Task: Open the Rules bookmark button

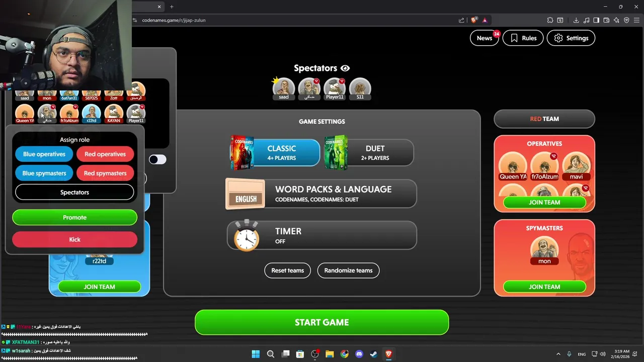Action: point(523,38)
